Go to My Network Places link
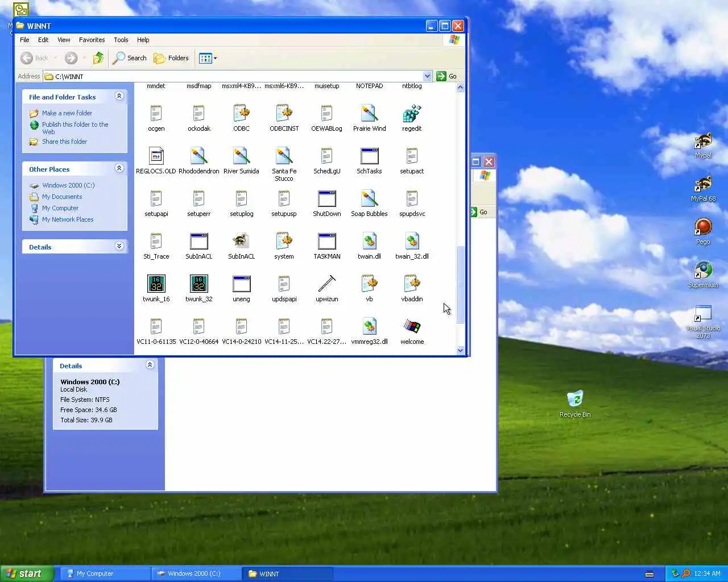The width and height of the screenshot is (728, 582). 68,219
